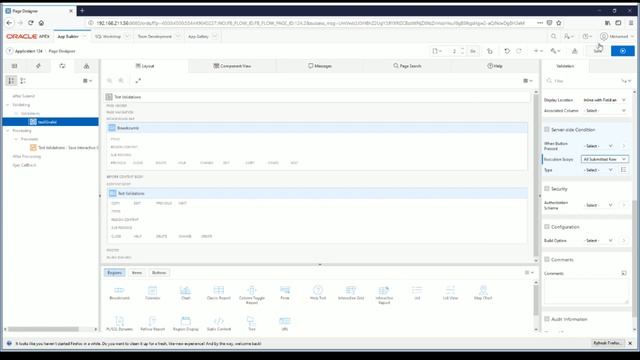Show the Items gallery tab
640x360 pixels.
pos(137,273)
